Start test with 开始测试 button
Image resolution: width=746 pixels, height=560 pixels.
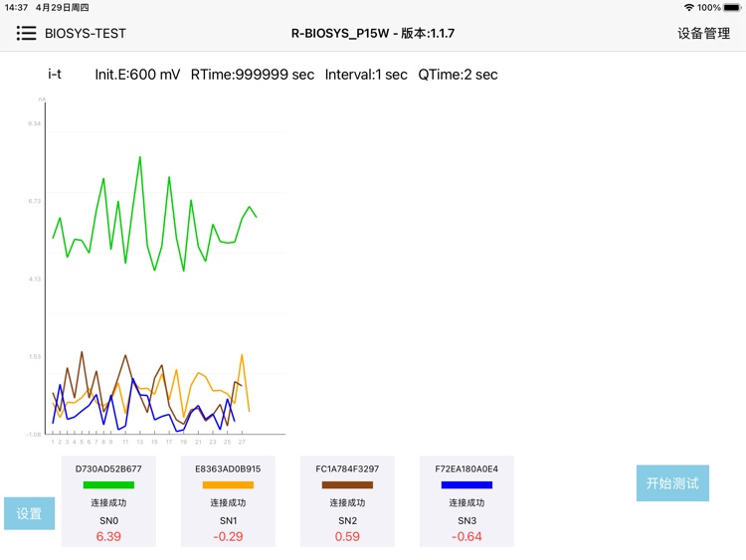coord(672,483)
